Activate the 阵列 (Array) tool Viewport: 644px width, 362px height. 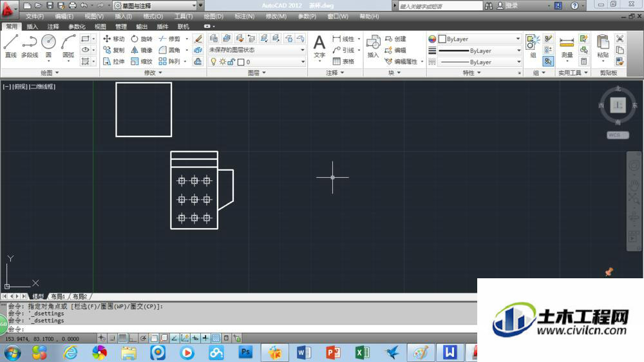point(169,61)
